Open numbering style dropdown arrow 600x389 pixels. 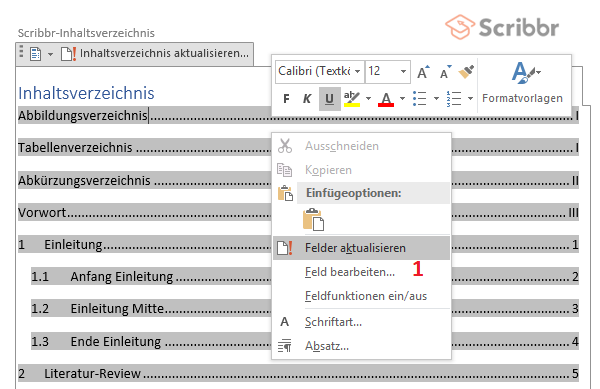470,99
